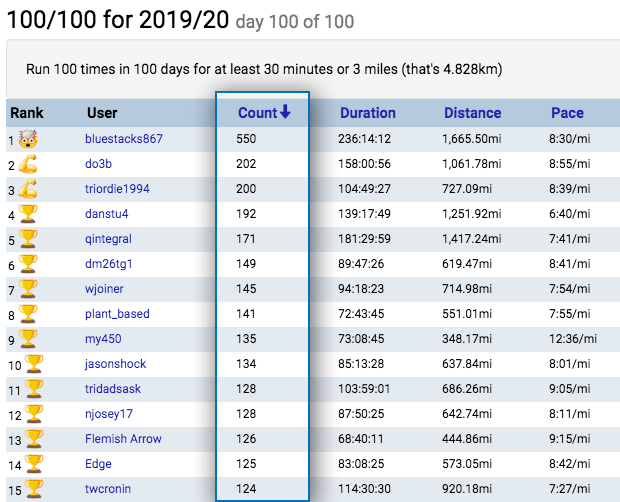Click the trophy icon at rank 13
620x502 pixels.
(x=34, y=439)
